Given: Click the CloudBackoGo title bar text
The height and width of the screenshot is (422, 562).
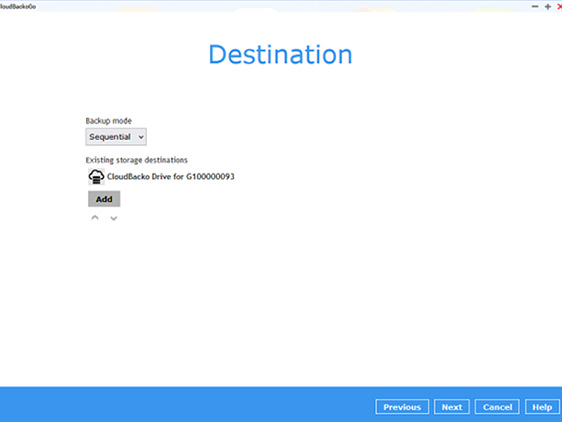Looking at the screenshot, I should point(18,6).
